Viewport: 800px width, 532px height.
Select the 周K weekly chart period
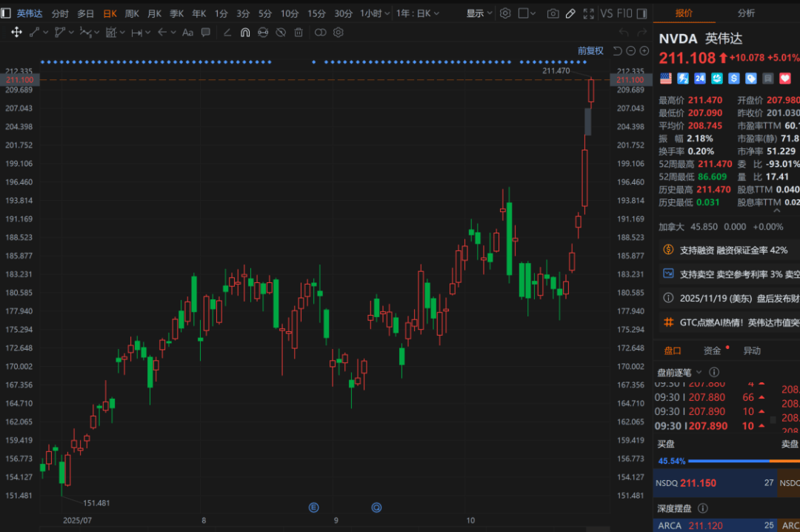click(132, 13)
